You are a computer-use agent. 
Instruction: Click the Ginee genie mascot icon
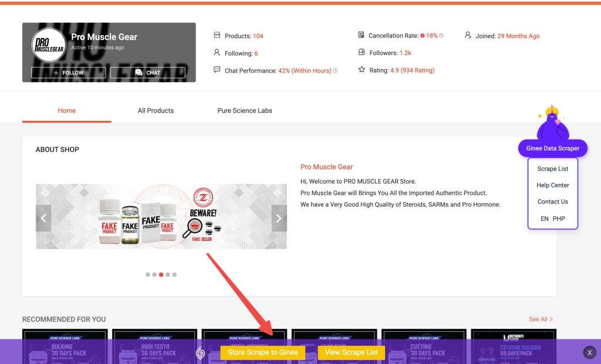pyautogui.click(x=553, y=123)
